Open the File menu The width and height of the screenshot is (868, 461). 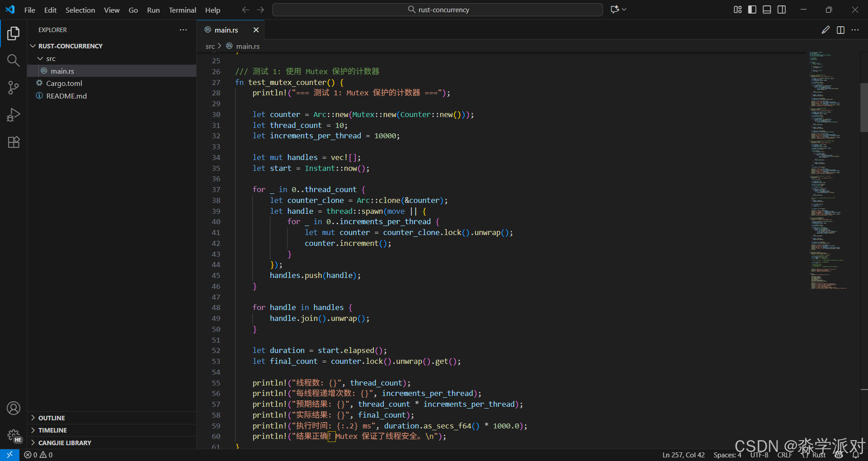pyautogui.click(x=30, y=10)
